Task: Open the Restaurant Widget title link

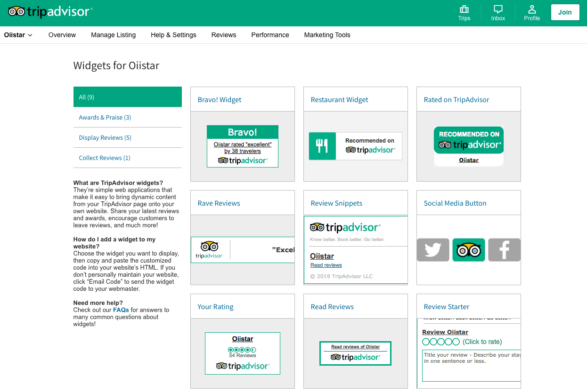Action: click(x=339, y=100)
